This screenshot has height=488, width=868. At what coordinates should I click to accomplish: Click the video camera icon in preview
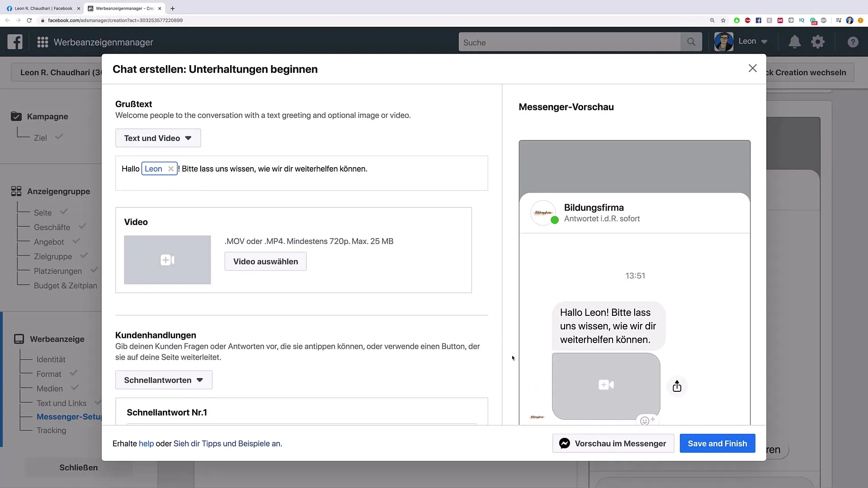point(606,385)
